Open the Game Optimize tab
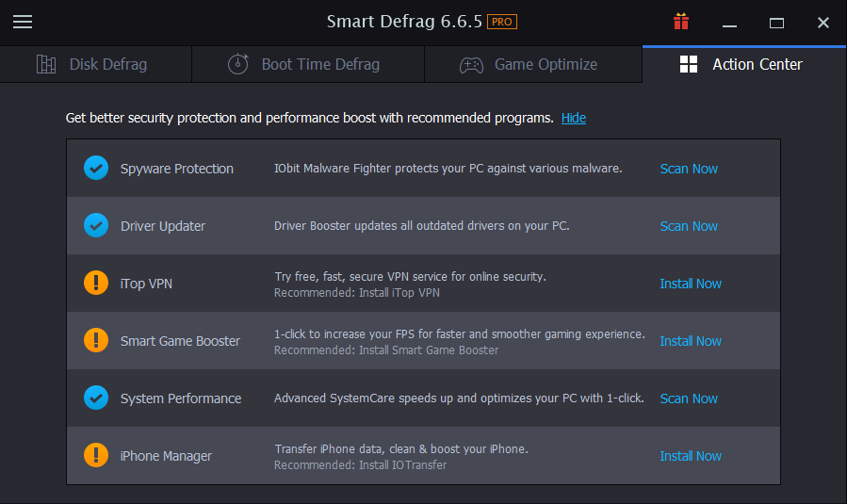Screen dimensions: 847x504 tap(533, 64)
